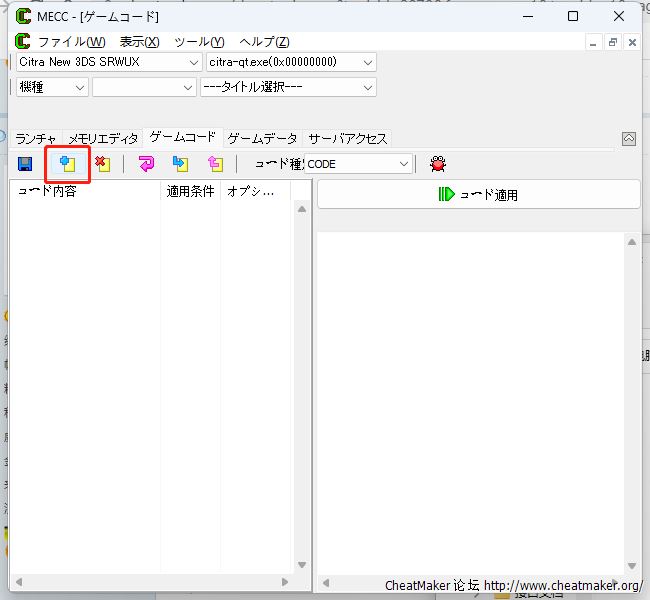Switch to the メモリエディタ tab
The image size is (650, 600).
click(103, 139)
